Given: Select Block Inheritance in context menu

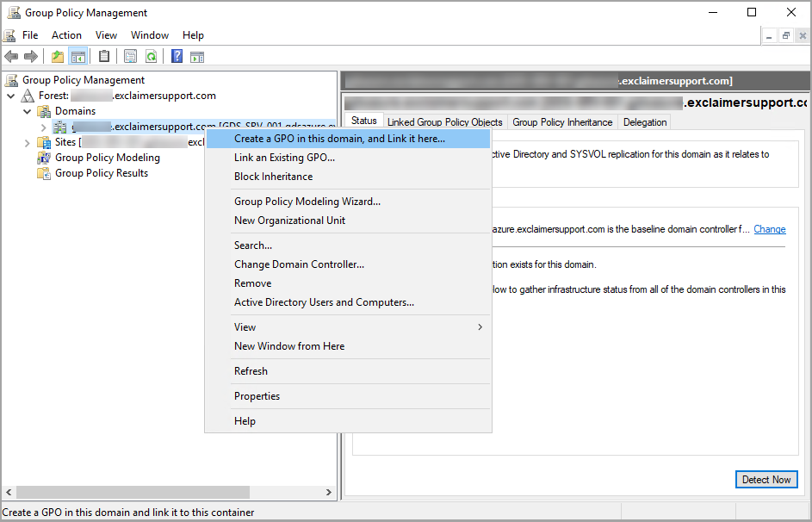Looking at the screenshot, I should (x=273, y=177).
